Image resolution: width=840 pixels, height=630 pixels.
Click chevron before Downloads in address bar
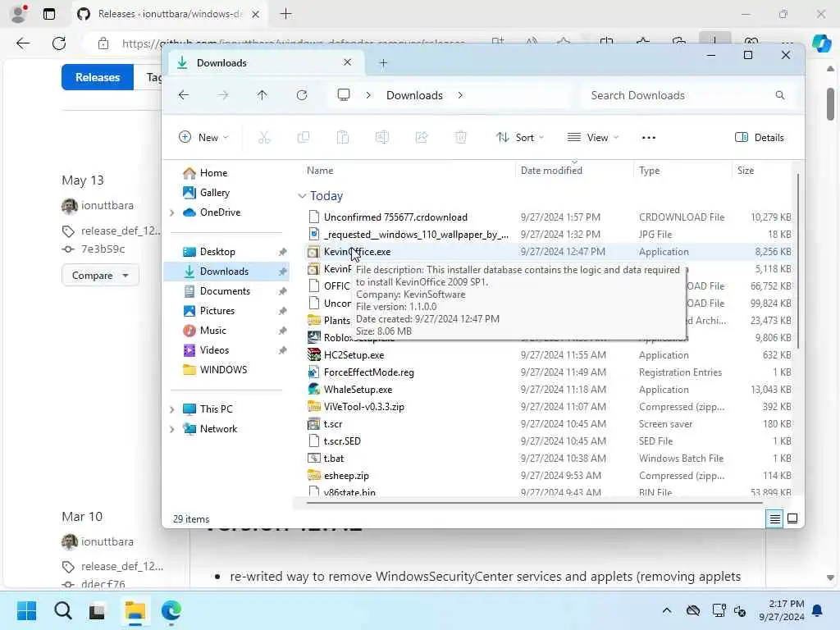pyautogui.click(x=368, y=95)
